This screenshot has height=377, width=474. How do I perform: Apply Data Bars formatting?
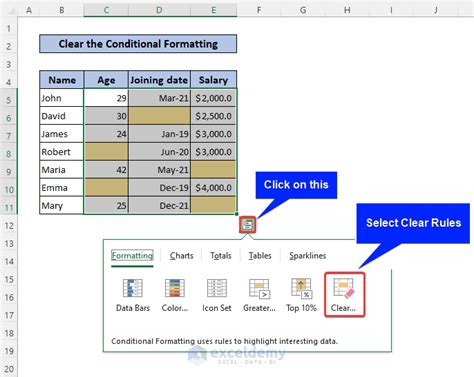[x=133, y=295]
